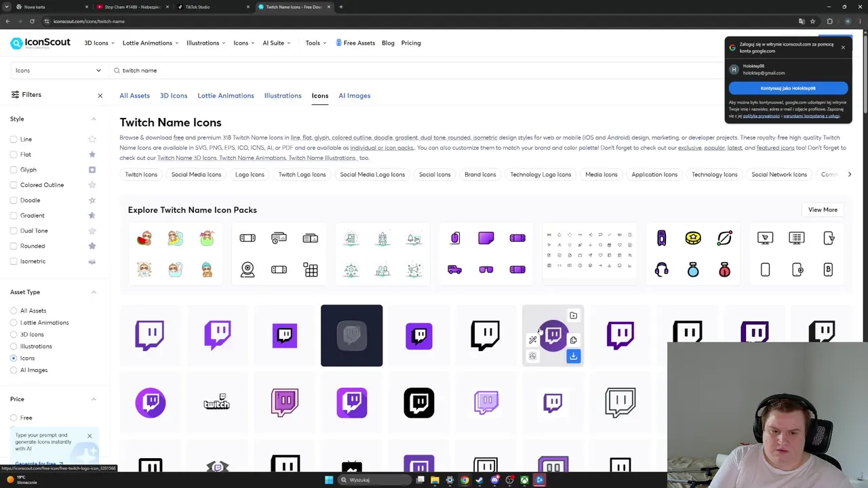Open the yellow smiley pack icon
Screen dimensions: 868x488
coord(693,238)
